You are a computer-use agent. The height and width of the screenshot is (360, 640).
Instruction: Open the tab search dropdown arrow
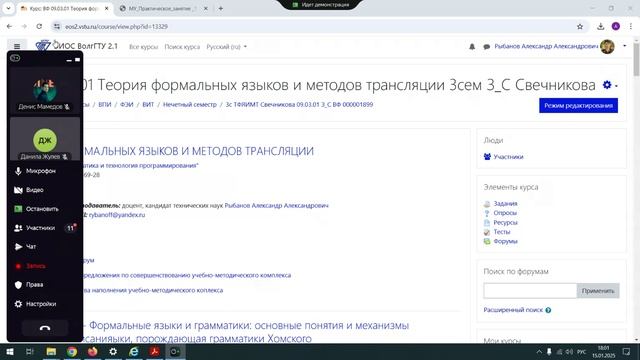click(x=8, y=8)
